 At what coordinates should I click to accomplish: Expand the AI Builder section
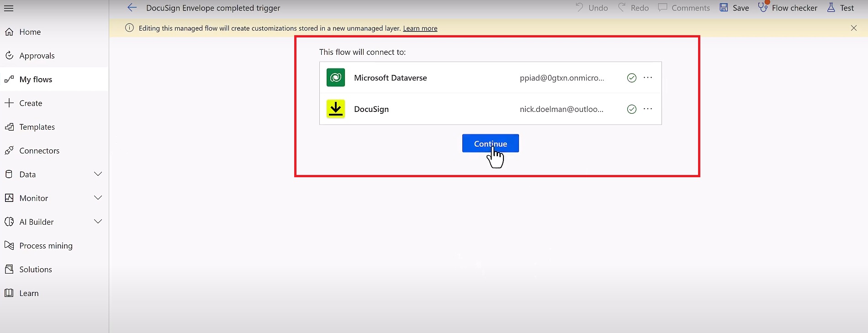coord(98,222)
